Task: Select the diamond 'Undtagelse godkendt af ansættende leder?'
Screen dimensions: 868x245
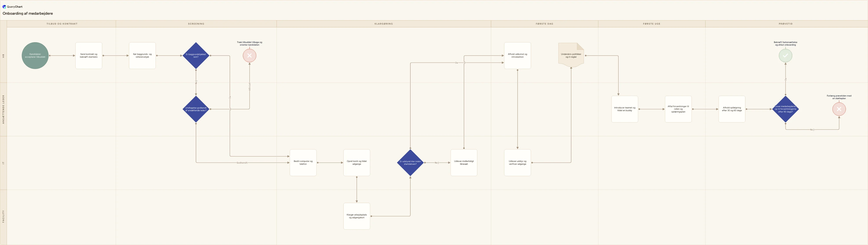Action: click(196, 109)
